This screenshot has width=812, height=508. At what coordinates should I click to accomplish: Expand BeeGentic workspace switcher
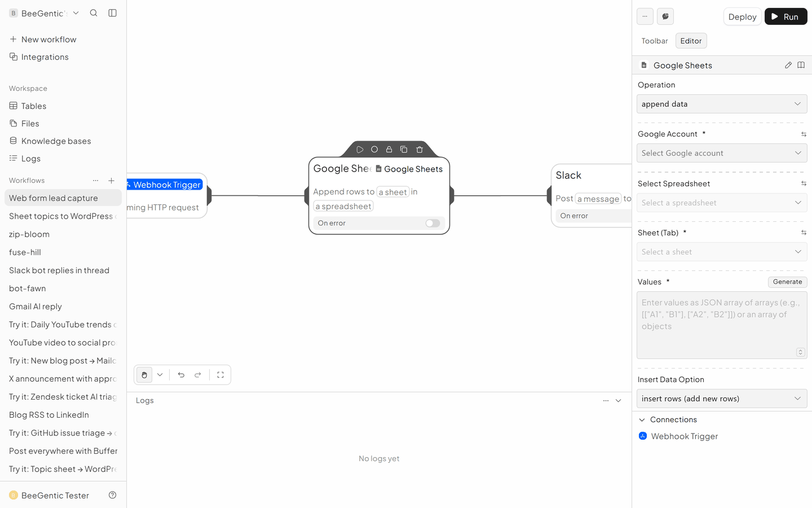(76, 13)
